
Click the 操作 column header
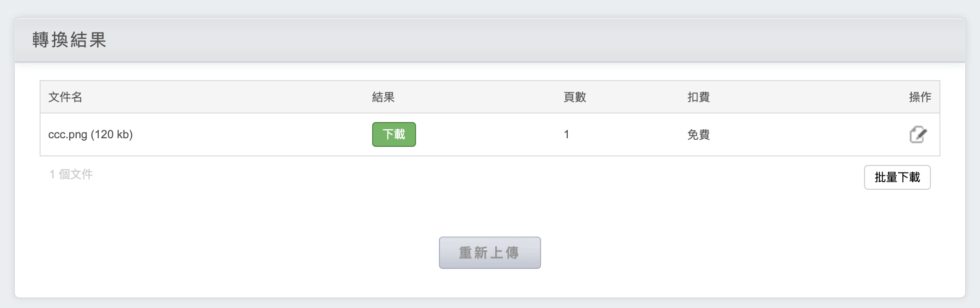(920, 97)
